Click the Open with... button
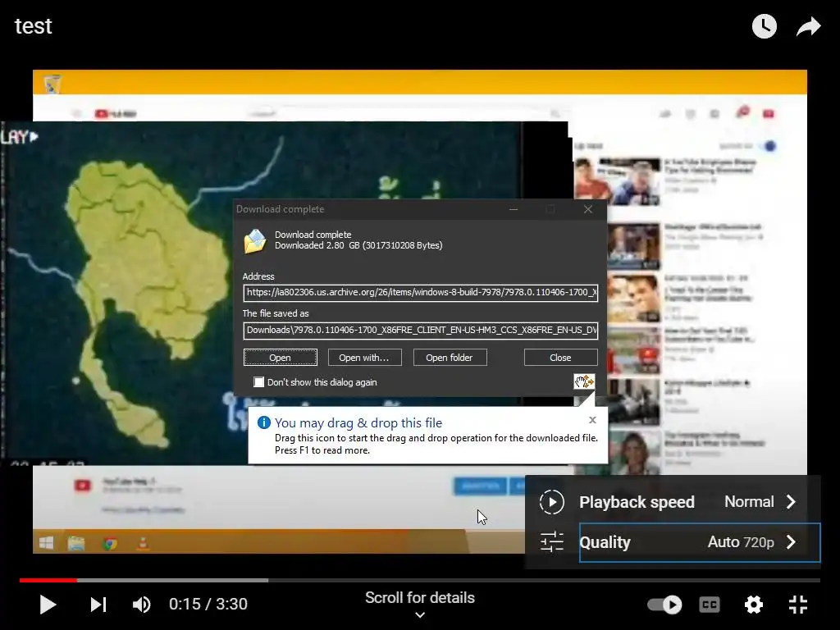The height and width of the screenshot is (630, 840). click(x=364, y=358)
